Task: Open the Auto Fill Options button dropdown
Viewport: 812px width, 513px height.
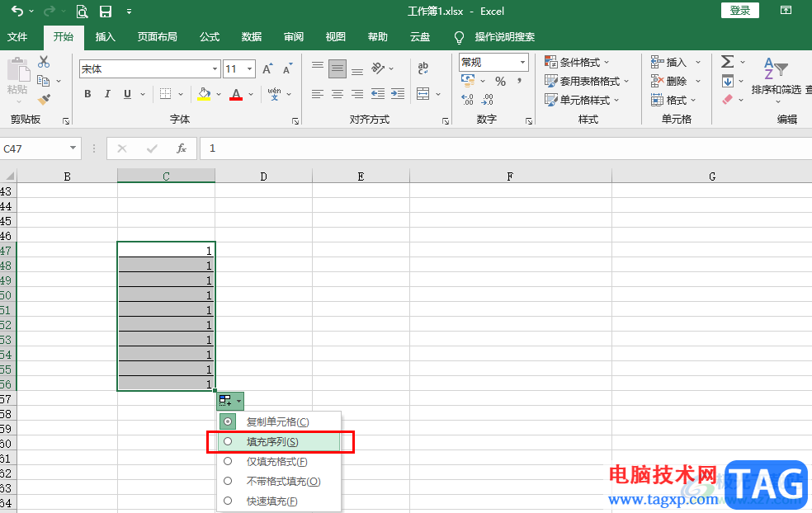Action: [x=230, y=401]
